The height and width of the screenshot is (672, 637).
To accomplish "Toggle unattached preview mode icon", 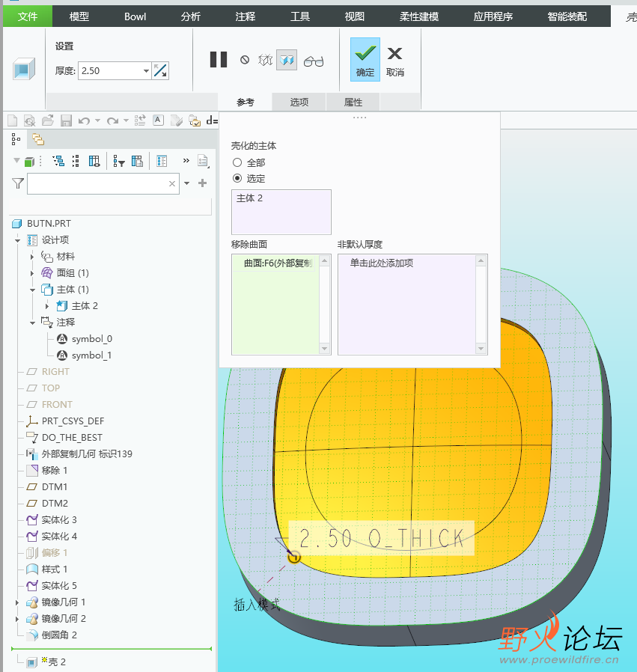I will (x=266, y=60).
